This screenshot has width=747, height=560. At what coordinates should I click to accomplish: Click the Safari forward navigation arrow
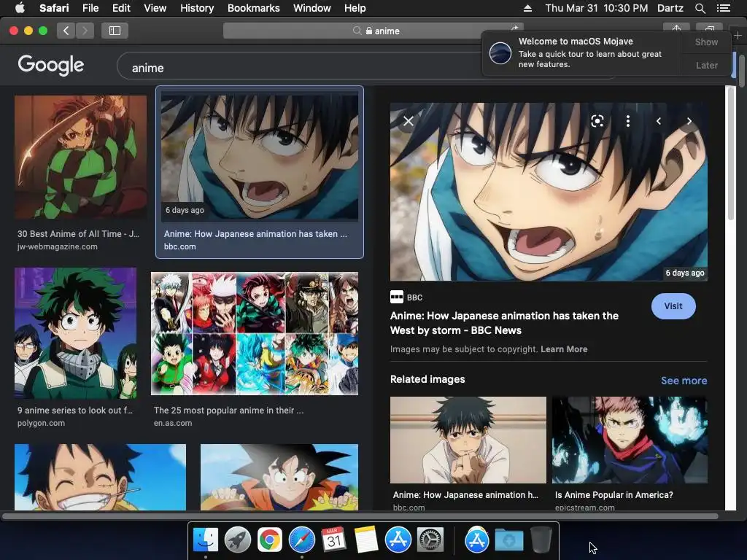click(x=85, y=31)
